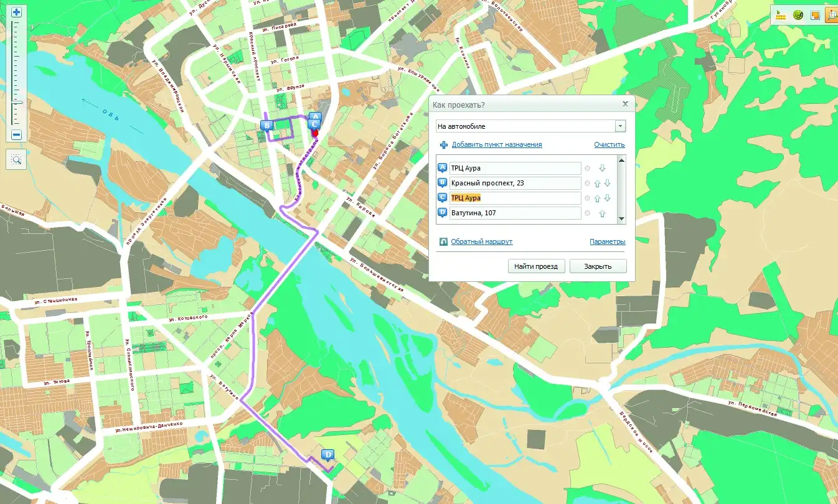Click Добавить пункт назначения link
838x504 pixels.
coord(496,144)
